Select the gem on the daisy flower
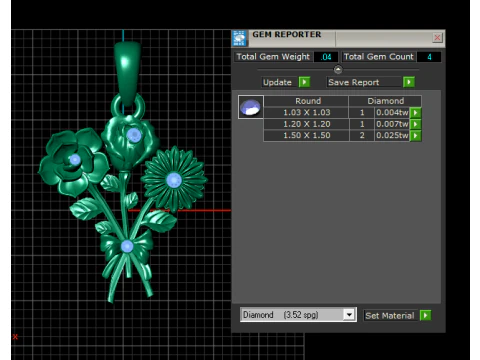Screen dimensions: 480x360 pos(174,180)
